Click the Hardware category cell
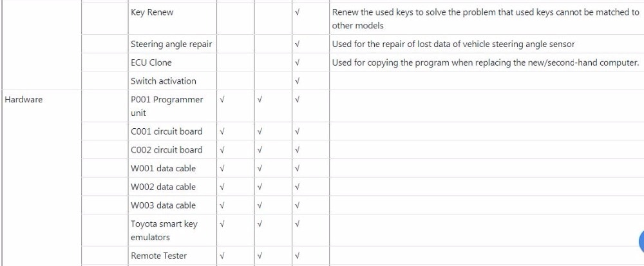This screenshot has height=266, width=644. pos(24,100)
